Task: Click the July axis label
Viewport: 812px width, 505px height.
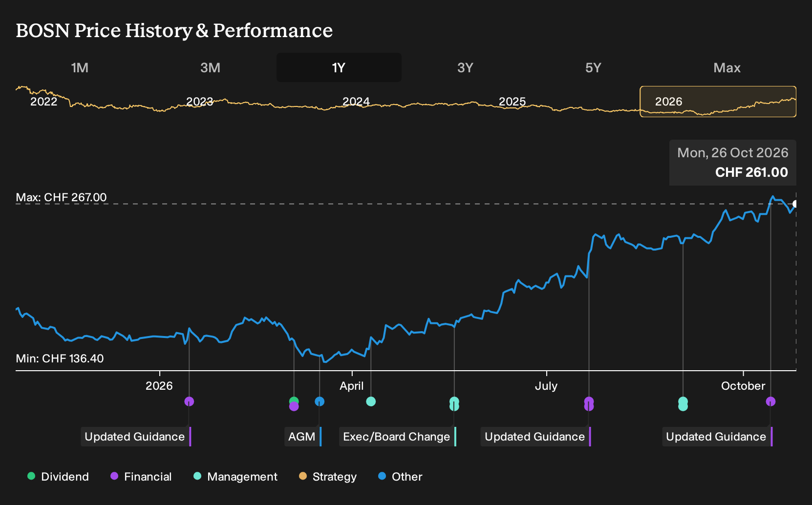Action: tap(546, 386)
